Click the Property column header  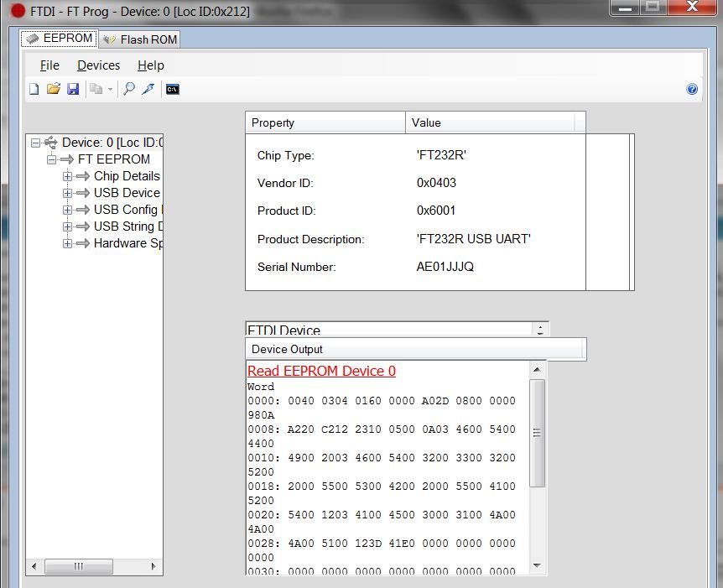tap(325, 122)
